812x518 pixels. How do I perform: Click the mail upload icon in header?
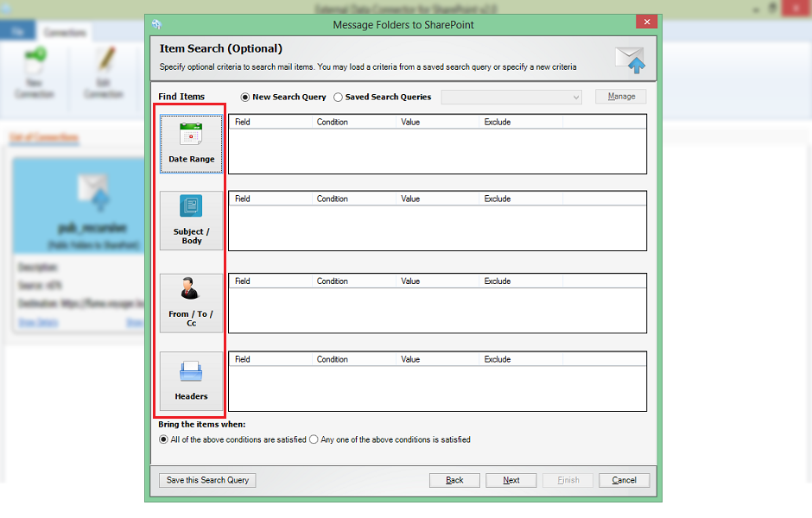[631, 60]
